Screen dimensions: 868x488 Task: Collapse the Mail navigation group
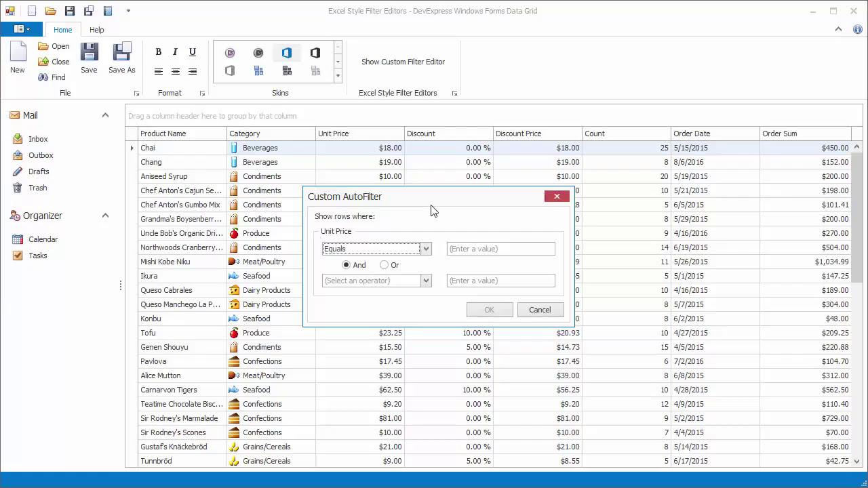105,115
